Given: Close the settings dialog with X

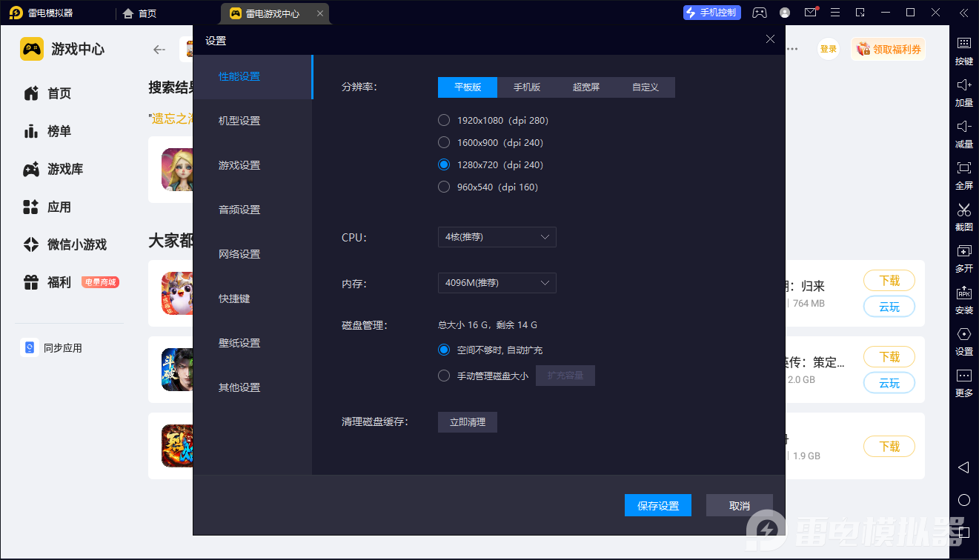Looking at the screenshot, I should (770, 39).
